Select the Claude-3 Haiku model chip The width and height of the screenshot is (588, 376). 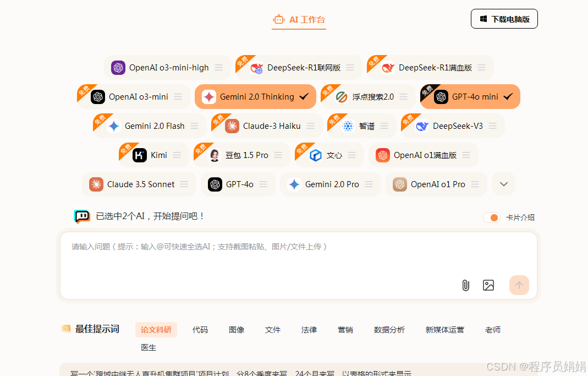tap(267, 126)
